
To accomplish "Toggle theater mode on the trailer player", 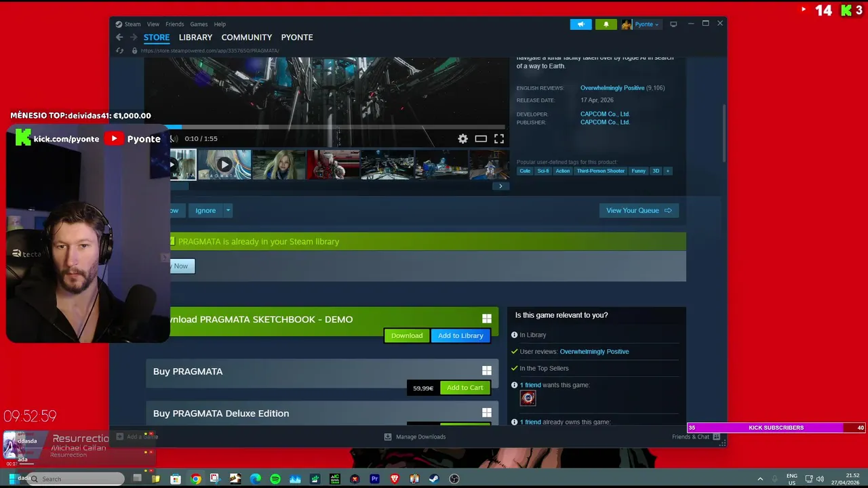I will coord(481,138).
